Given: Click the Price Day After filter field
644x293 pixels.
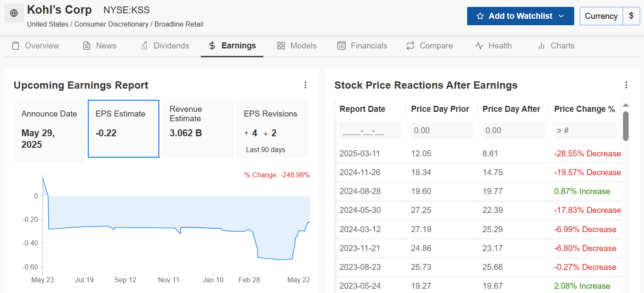Looking at the screenshot, I should (513, 130).
